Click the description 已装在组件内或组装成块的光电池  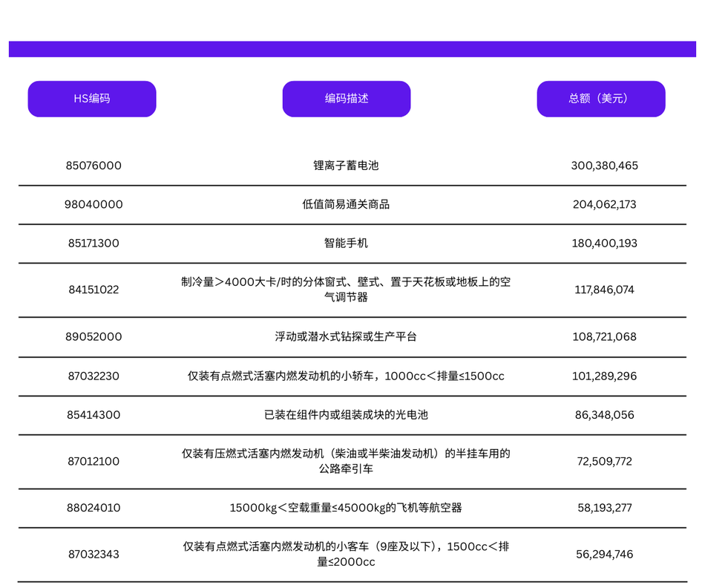tap(347, 415)
